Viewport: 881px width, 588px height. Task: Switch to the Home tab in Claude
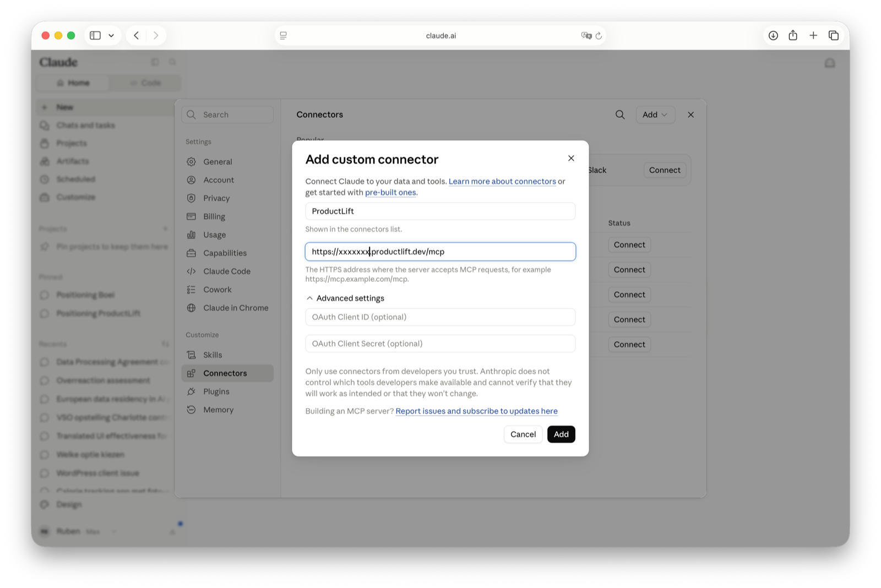(x=73, y=83)
